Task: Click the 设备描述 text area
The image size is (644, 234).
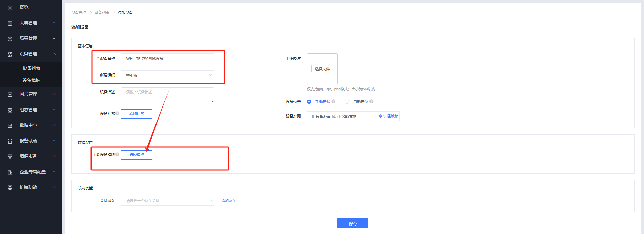Action: click(x=167, y=95)
